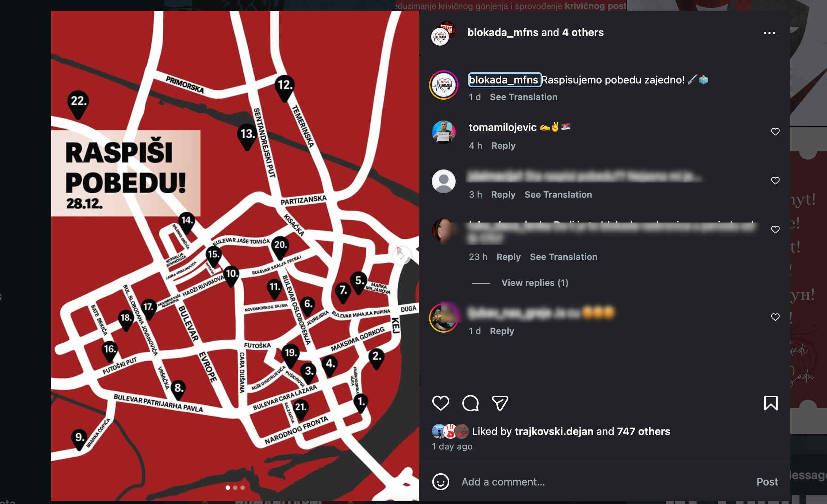
Task: Like the last comment from 1 d ago
Action: click(775, 317)
